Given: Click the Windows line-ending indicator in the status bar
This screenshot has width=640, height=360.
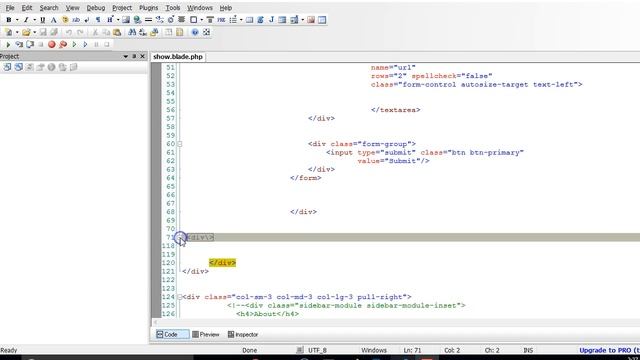Looking at the screenshot, I should [373, 350].
